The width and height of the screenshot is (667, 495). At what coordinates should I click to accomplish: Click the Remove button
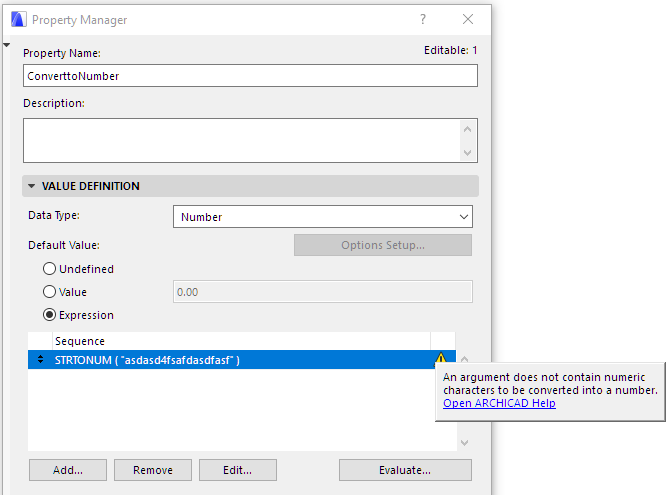pos(153,470)
